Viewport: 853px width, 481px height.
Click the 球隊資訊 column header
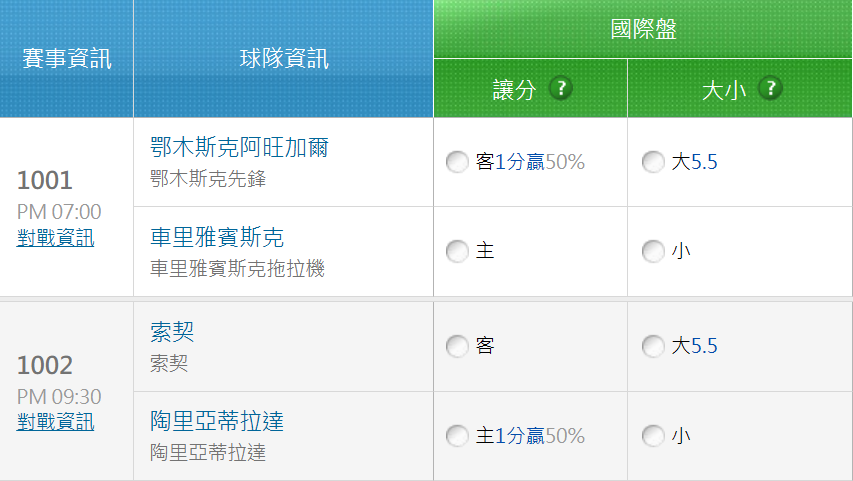point(284,59)
